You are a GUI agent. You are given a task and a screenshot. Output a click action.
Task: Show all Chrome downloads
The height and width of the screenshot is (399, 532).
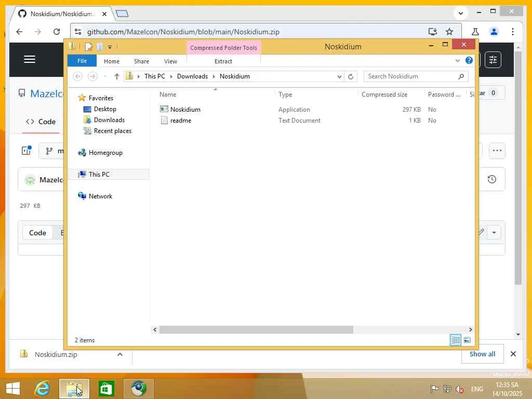482,354
